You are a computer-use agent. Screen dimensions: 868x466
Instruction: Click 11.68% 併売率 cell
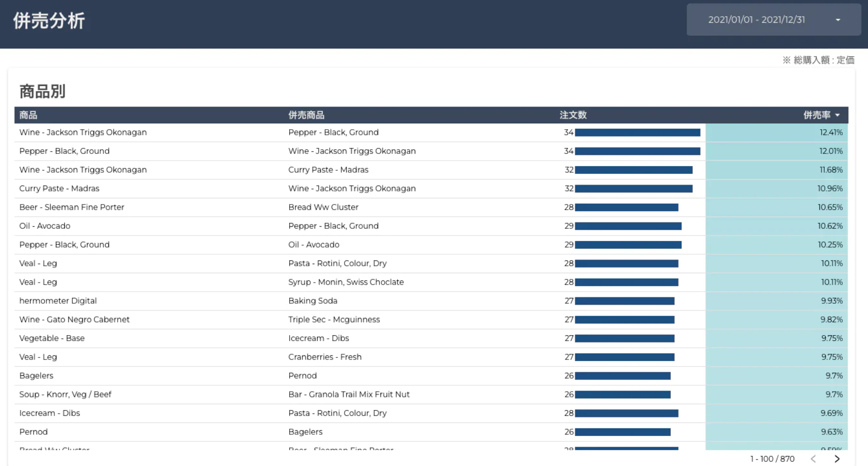[777, 170]
